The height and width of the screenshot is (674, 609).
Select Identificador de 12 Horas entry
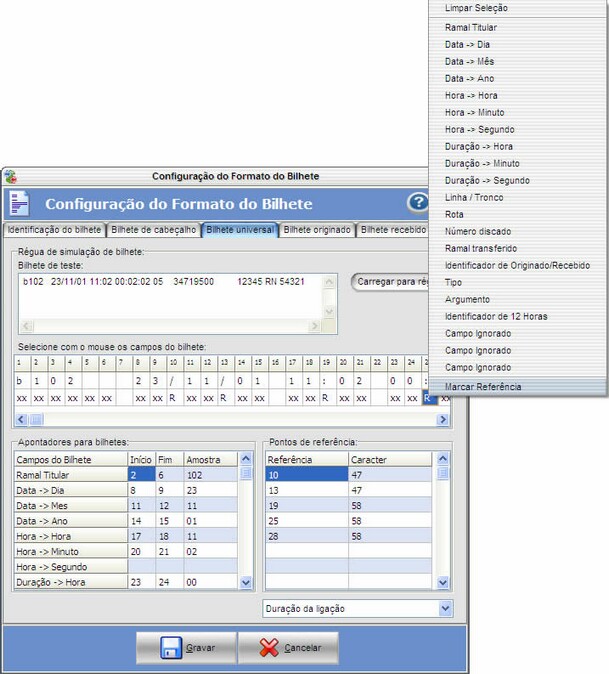pyautogui.click(x=496, y=316)
